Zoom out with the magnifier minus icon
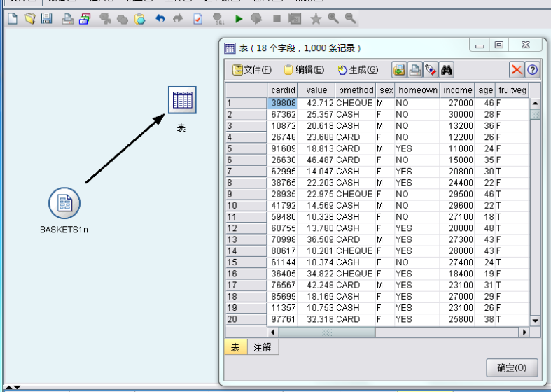Image resolution: width=551 pixels, height=392 pixels. point(350,18)
